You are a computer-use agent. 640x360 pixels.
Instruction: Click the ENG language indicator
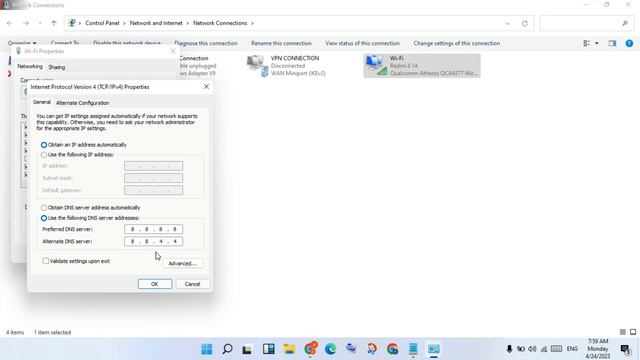click(572, 349)
